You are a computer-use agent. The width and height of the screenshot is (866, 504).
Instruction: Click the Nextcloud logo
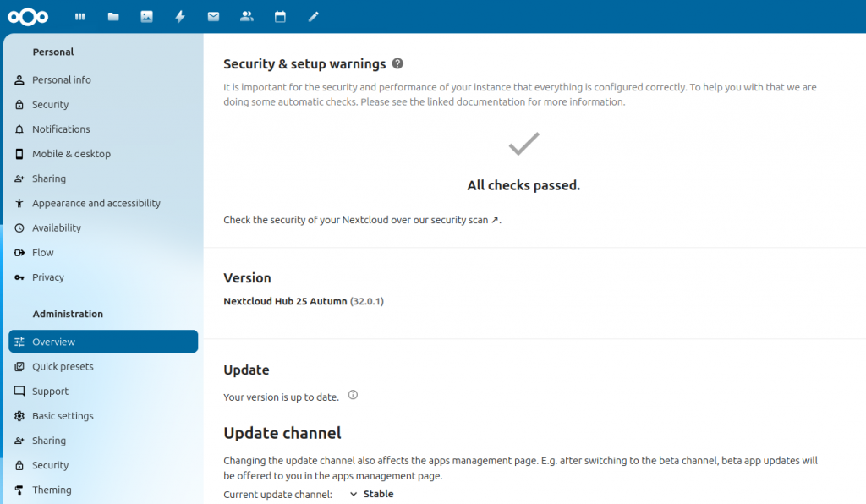tap(28, 15)
